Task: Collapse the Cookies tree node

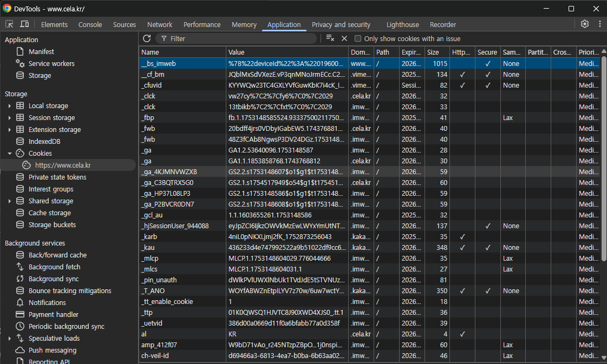Action: 9,154
